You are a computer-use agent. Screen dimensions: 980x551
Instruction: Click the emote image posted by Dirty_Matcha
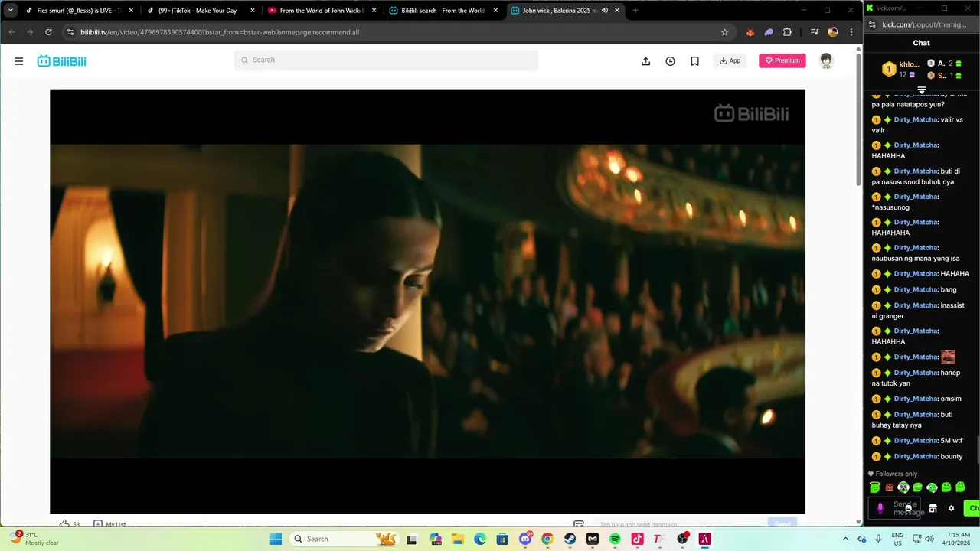948,357
